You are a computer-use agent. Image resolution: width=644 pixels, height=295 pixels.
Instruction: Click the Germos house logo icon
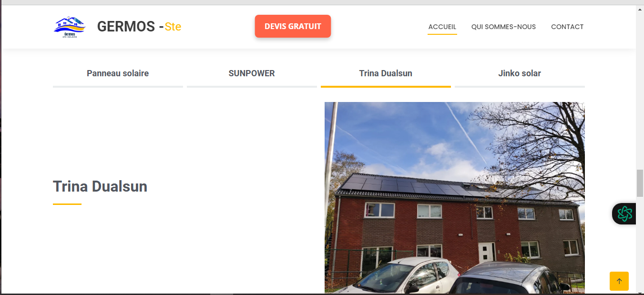69,27
